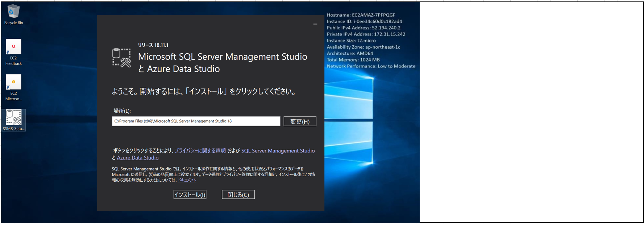The height and width of the screenshot is (235, 644).
Task: Open the Recycle Bin desktop icon
Action: coord(13,15)
